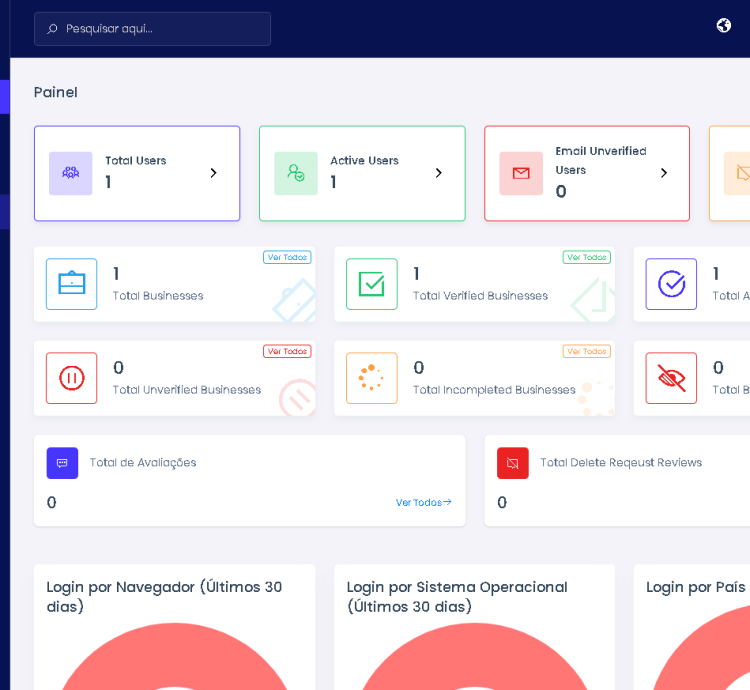Click the crossed-out eye icon
Image resolution: width=750 pixels, height=690 pixels.
[x=671, y=378]
